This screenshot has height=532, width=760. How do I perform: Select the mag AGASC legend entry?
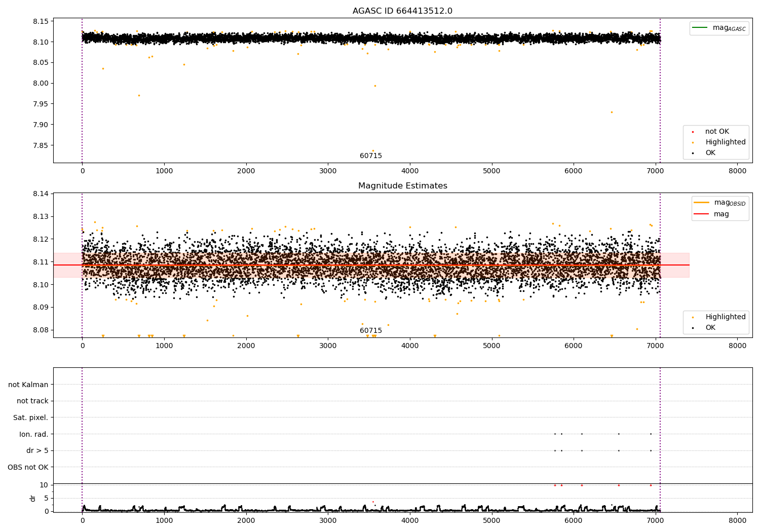pyautogui.click(x=719, y=28)
